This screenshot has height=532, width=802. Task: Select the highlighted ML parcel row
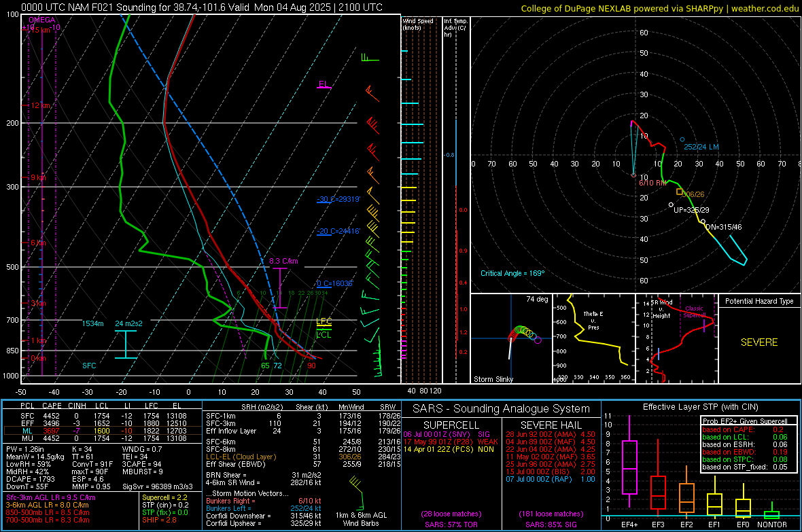103,431
